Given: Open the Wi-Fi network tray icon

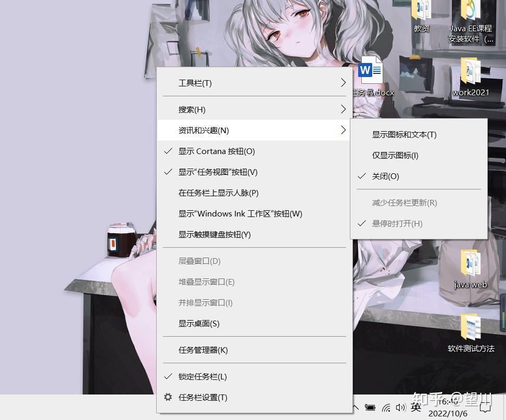Looking at the screenshot, I should [x=386, y=408].
